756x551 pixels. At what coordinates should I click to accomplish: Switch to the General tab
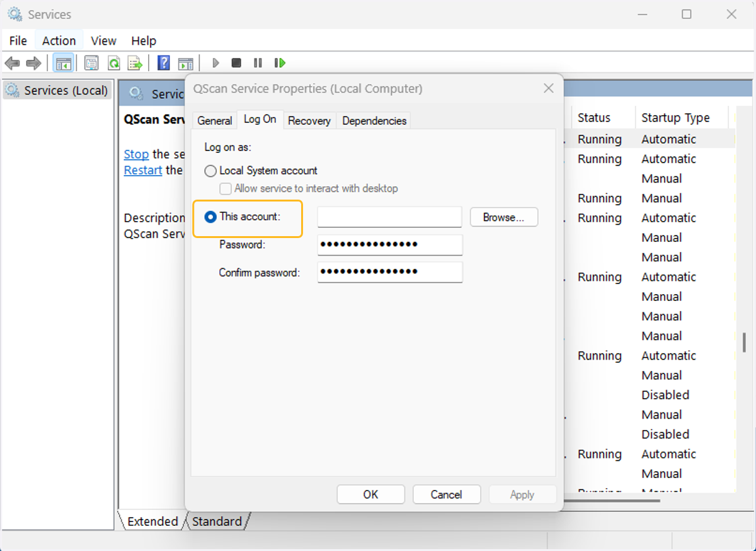(215, 121)
